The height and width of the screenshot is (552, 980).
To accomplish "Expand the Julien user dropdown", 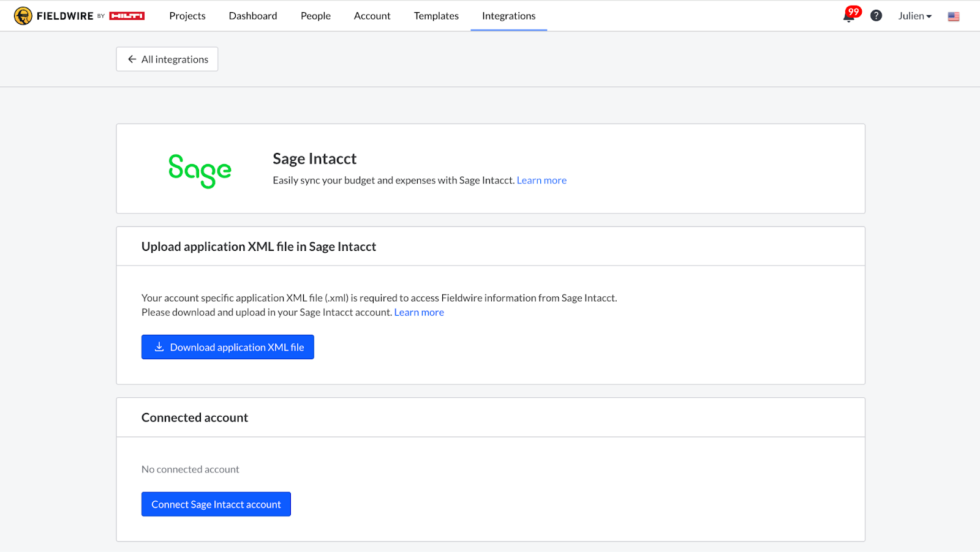I will (x=914, y=16).
